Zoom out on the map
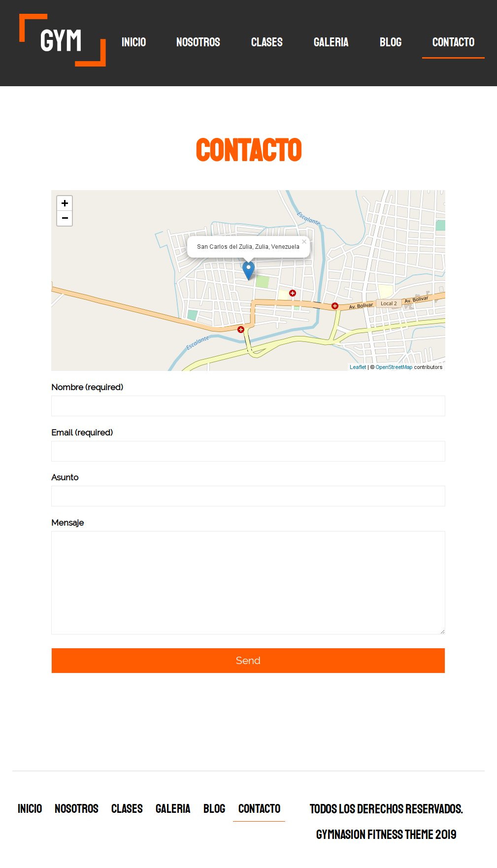497x868 pixels. [x=65, y=218]
